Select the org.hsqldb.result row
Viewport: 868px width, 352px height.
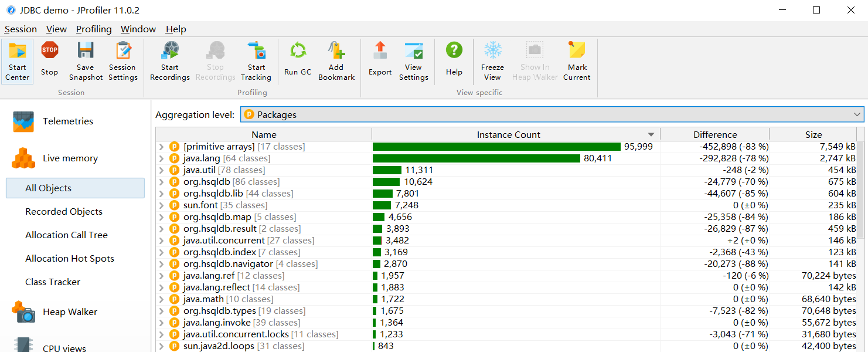pyautogui.click(x=506, y=229)
